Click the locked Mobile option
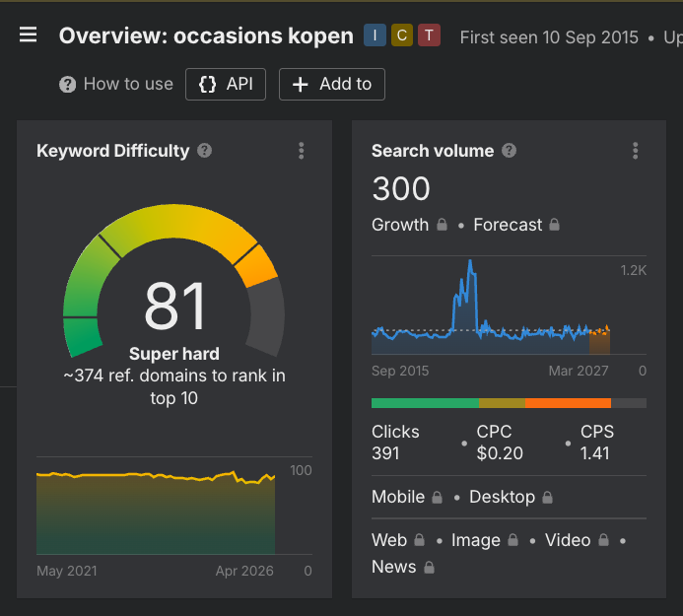Image resolution: width=683 pixels, height=616 pixels. 407,497
